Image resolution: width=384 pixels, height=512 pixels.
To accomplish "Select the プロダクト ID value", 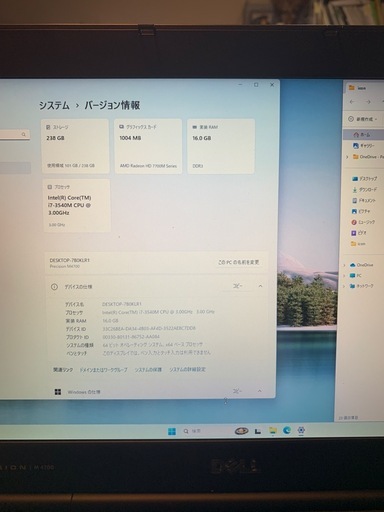I will 131,337.
